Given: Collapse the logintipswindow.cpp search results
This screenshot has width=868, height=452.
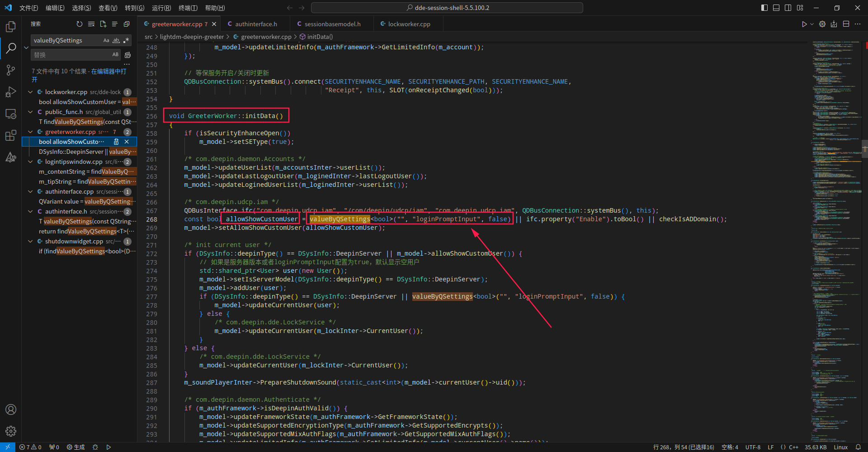Looking at the screenshot, I should coord(30,162).
